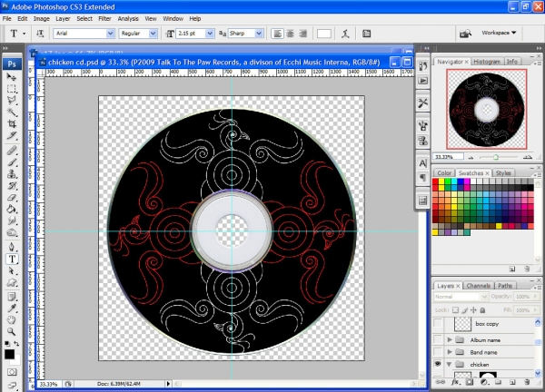Open the Workspace dropdown
This screenshot has width=545, height=392.
coord(499,33)
